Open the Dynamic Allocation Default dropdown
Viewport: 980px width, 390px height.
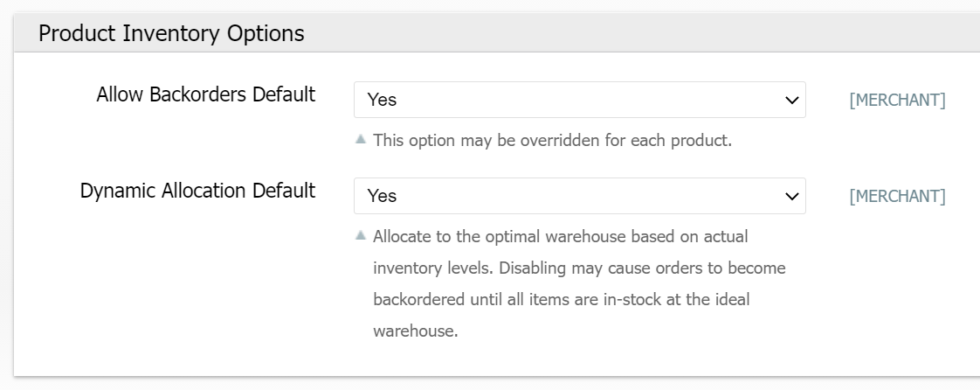pos(579,197)
